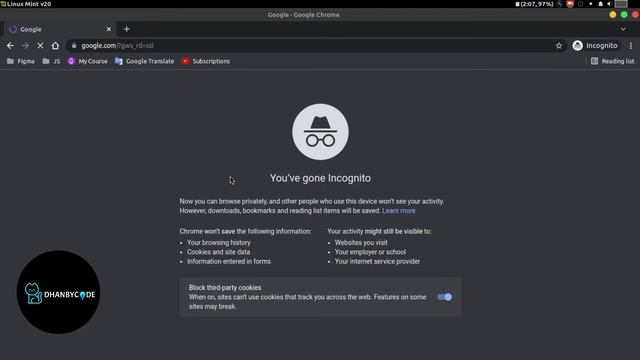Image resolution: width=640 pixels, height=360 pixels.
Task: Open the My Course bookmark
Action: click(x=87, y=61)
